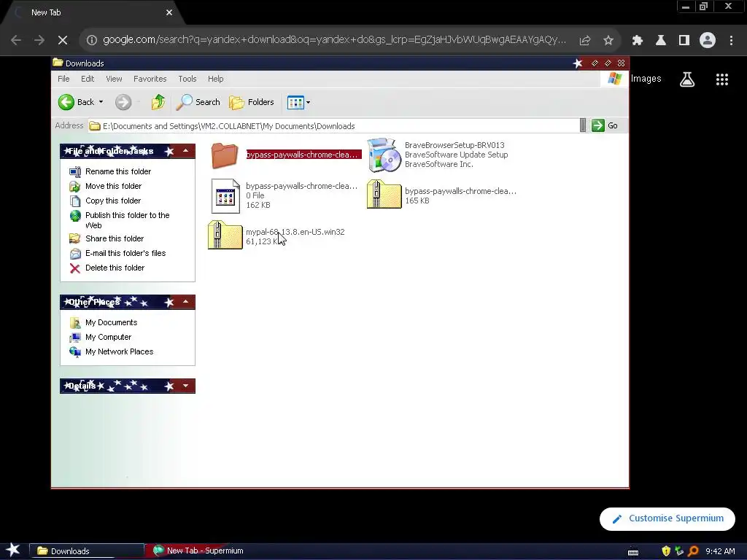Open the Back history dropdown arrow
This screenshot has height=560, width=747.
click(x=101, y=102)
